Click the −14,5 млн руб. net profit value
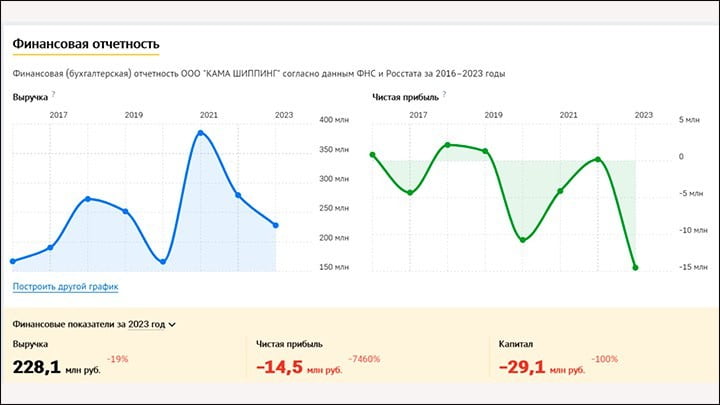720x405 pixels. [299, 367]
